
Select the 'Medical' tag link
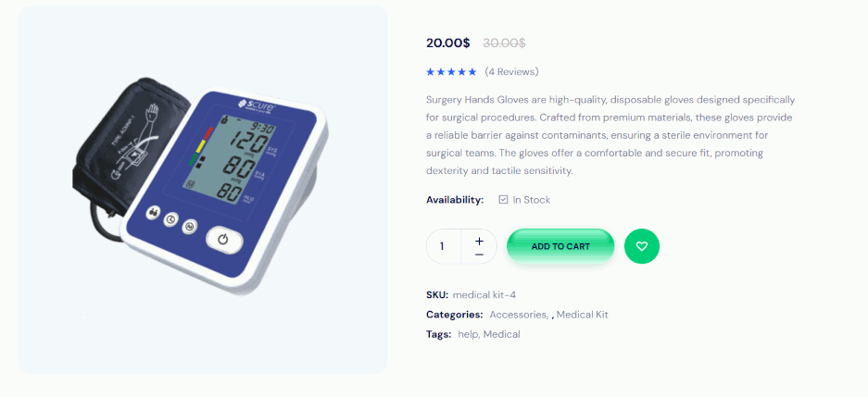501,334
